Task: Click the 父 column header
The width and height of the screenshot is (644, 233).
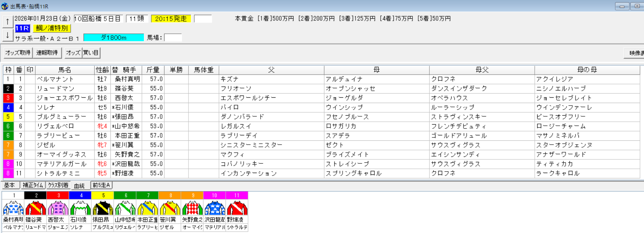Action: [x=271, y=70]
